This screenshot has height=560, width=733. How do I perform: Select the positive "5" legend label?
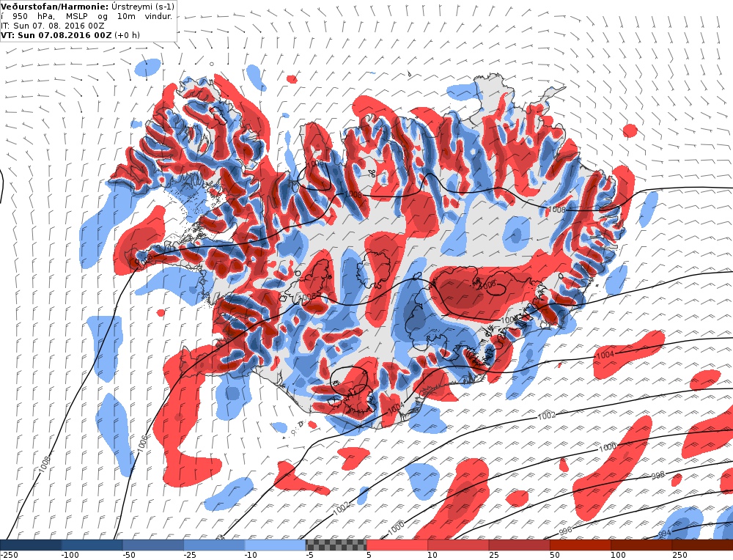coord(369,556)
